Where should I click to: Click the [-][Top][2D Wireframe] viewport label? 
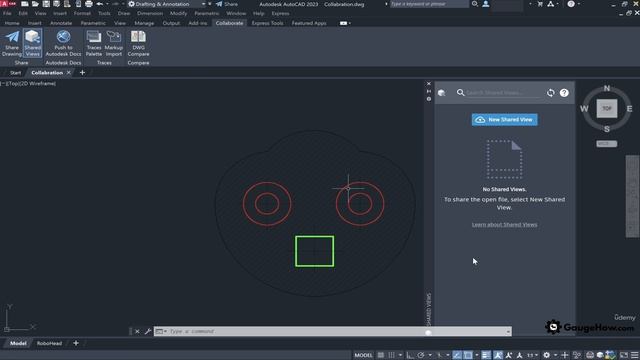(x=28, y=83)
